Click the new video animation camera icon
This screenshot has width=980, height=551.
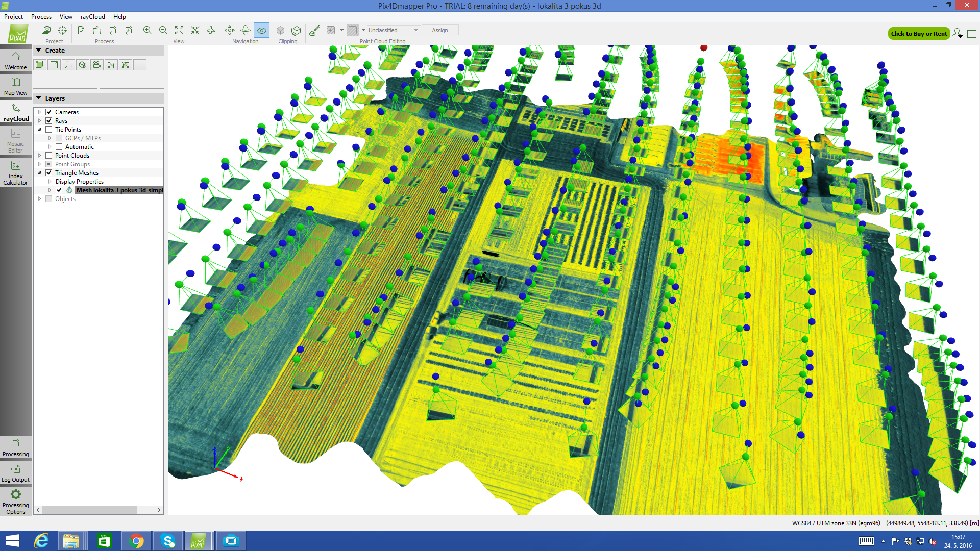click(97, 65)
